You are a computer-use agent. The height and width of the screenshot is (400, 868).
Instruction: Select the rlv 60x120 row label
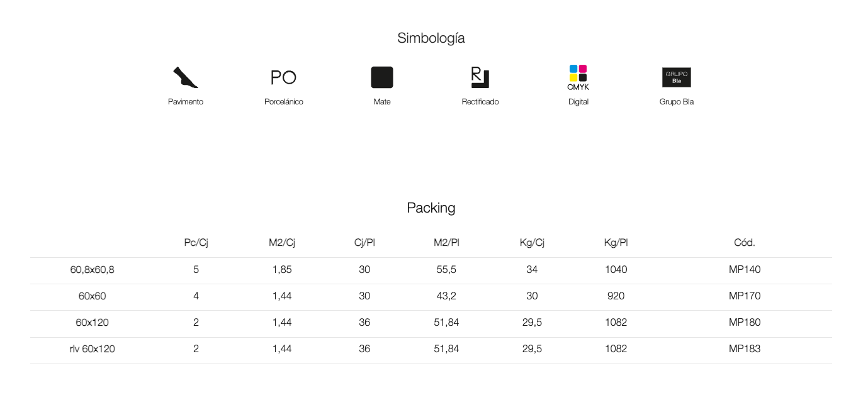coord(93,349)
